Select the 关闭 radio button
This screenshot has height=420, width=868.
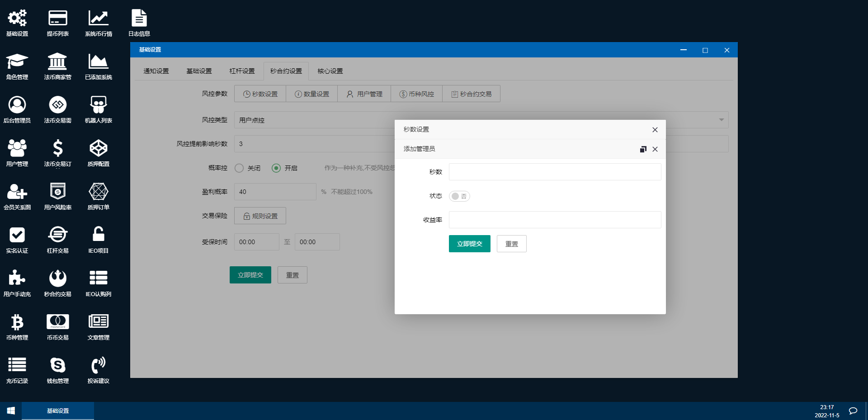(239, 168)
